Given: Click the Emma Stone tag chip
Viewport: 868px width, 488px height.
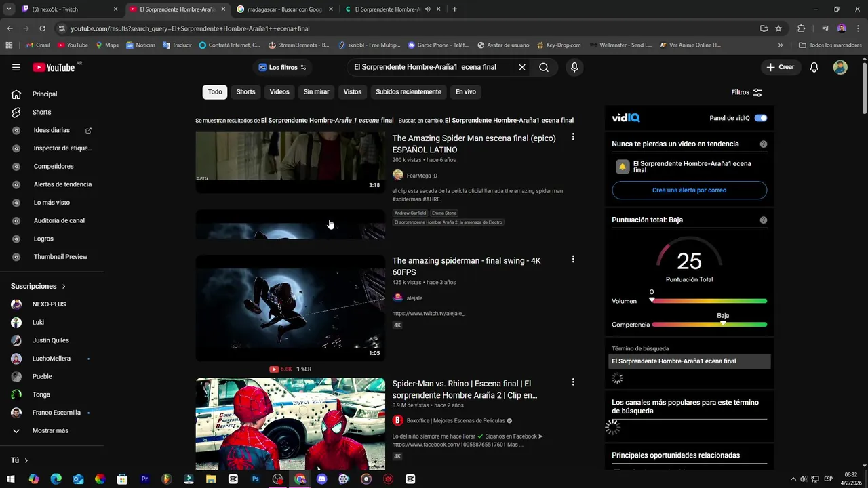Looking at the screenshot, I should click(x=444, y=213).
